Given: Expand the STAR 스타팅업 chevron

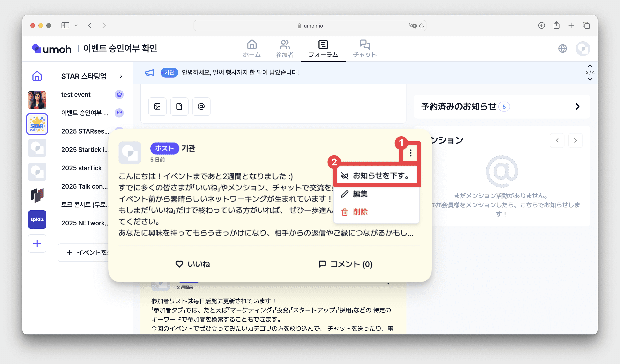Looking at the screenshot, I should click(x=121, y=76).
